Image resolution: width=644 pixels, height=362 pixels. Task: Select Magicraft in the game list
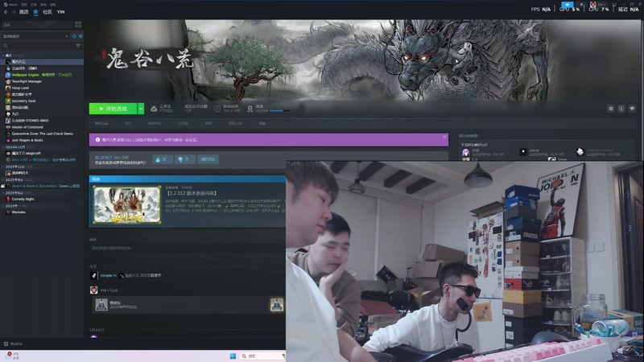pos(42,154)
